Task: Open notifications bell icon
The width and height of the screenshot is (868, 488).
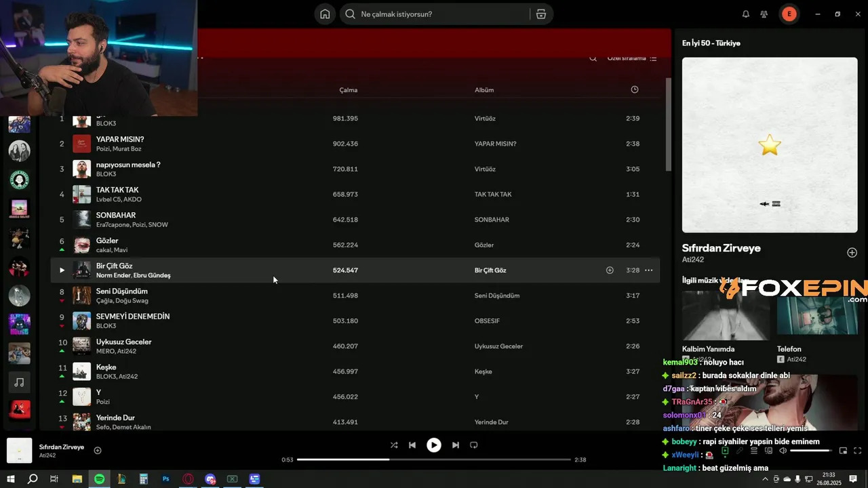Action: [746, 14]
